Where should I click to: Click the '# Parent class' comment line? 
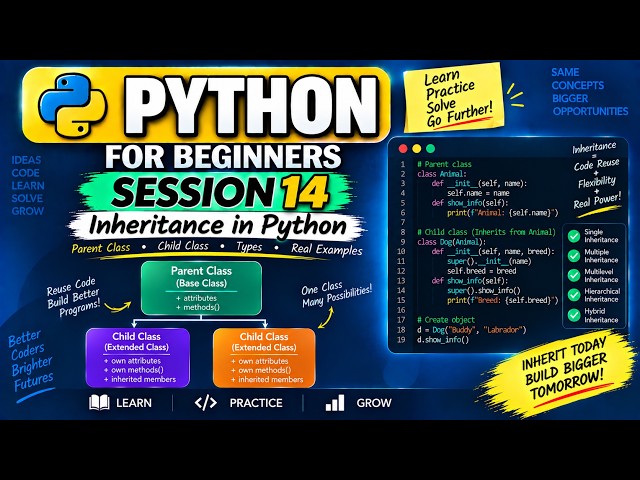coord(444,164)
